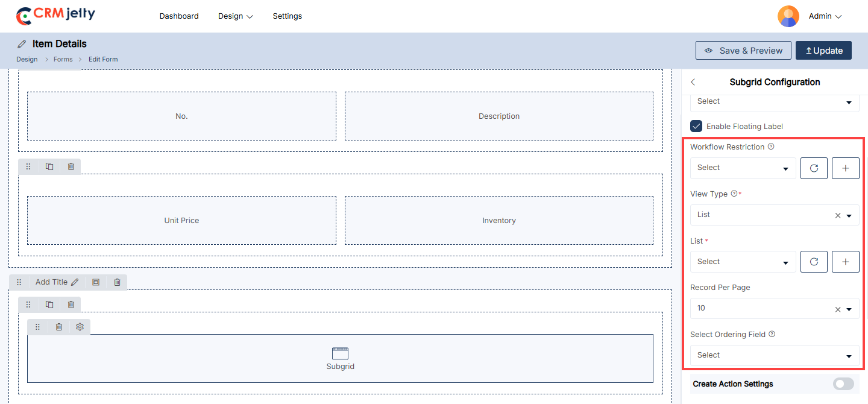Open the Subgrid field's gear settings
This screenshot has width=868, height=404.
pos(80,327)
